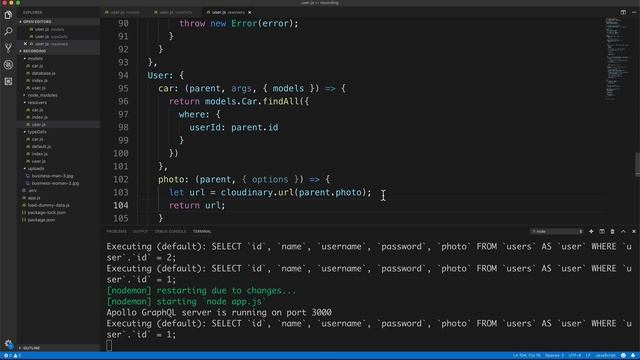Open the Explorer view in the activity bar
The width and height of the screenshot is (640, 360).
[8, 15]
